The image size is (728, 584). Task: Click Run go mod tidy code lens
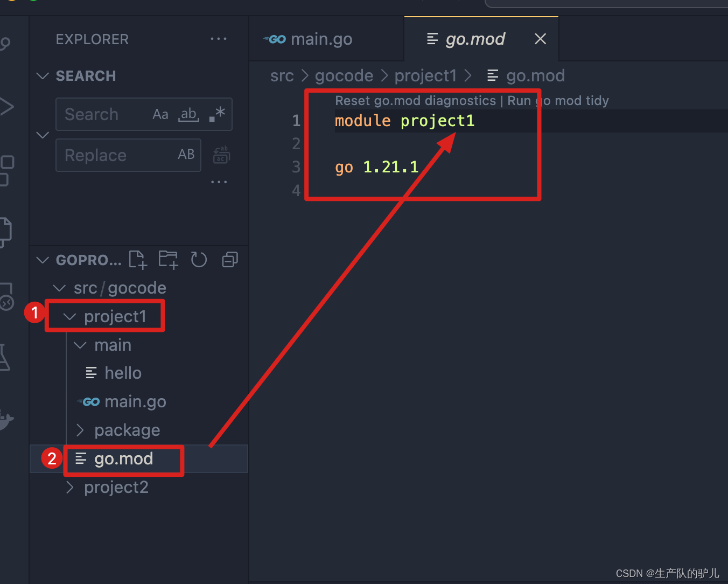pos(558,101)
